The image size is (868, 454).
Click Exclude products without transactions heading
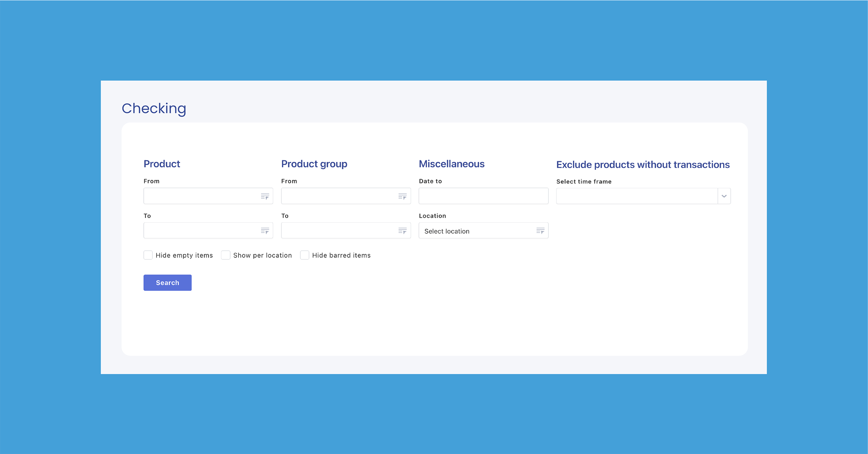coord(643,164)
